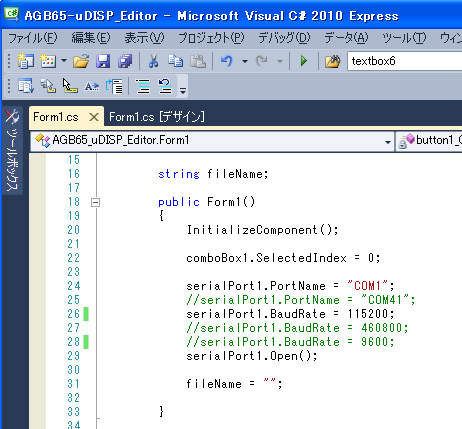Image resolution: width=462 pixels, height=429 pixels.
Task: Open the 表示(V) menu
Action: pos(144,38)
